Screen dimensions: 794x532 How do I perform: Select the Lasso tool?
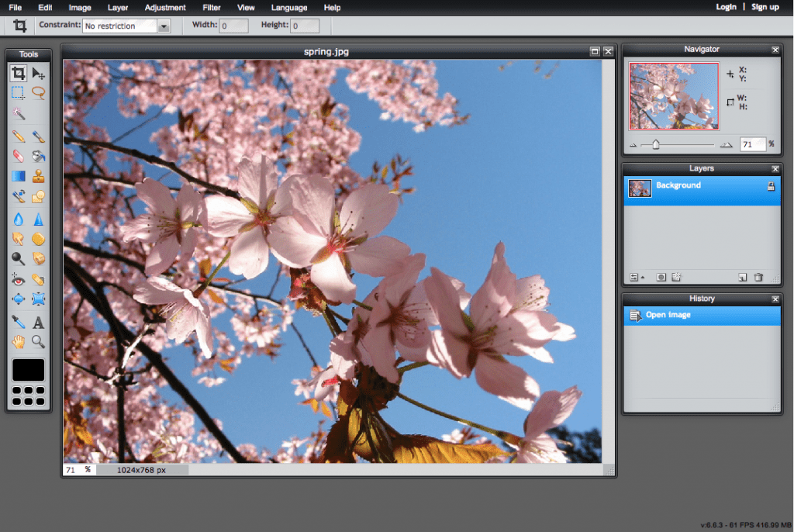[x=38, y=94]
